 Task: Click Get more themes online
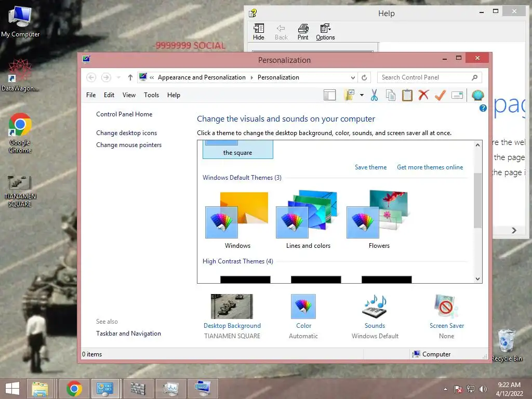tap(430, 167)
